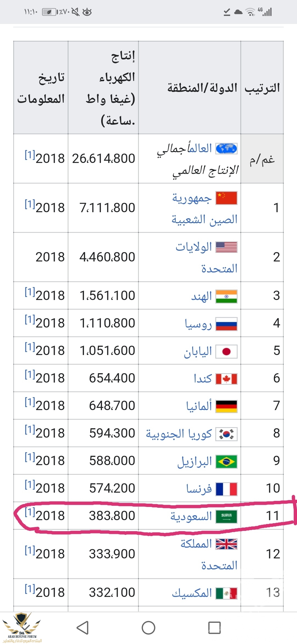The image size is (297, 644).
Task: Tap the Saudi Arabia flag icon
Action: pyautogui.click(x=226, y=516)
